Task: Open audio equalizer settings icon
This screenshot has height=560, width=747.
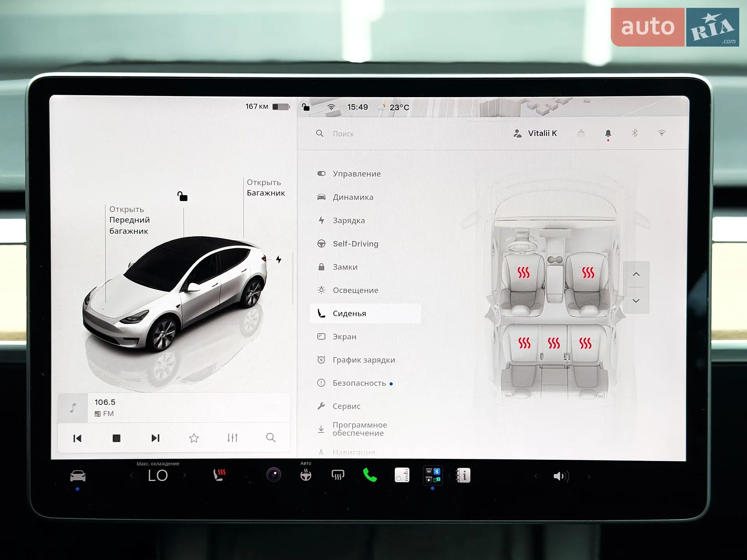Action: pyautogui.click(x=233, y=438)
